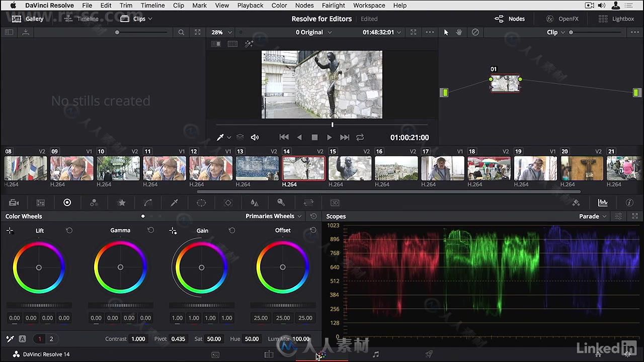Screen dimensions: 644x362
Task: Open the viewer options ellipsis menu
Action: coord(430,32)
